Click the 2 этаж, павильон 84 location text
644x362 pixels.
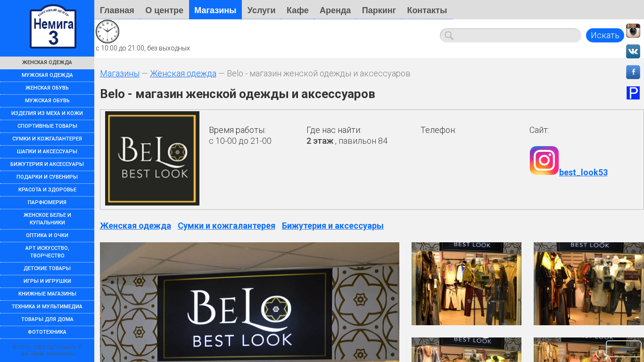point(347,141)
